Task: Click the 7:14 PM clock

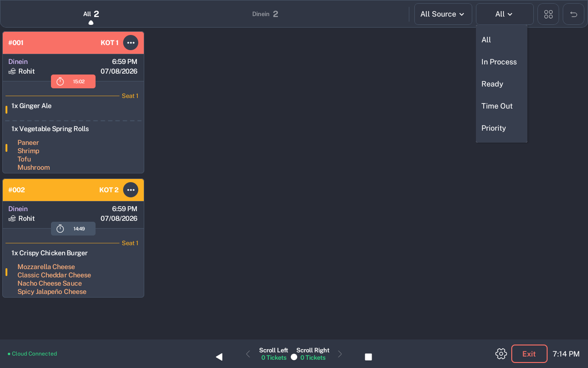Action: (566, 354)
